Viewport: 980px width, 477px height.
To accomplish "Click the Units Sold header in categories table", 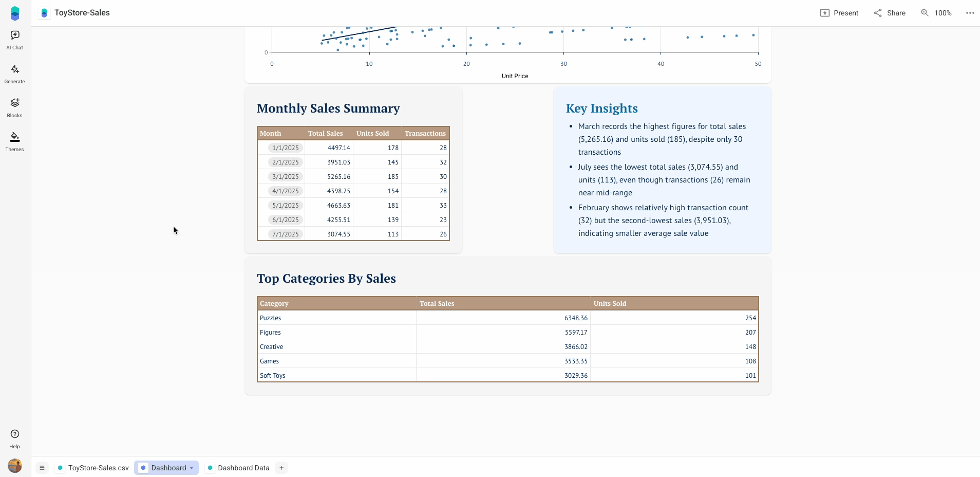I will click(x=674, y=304).
